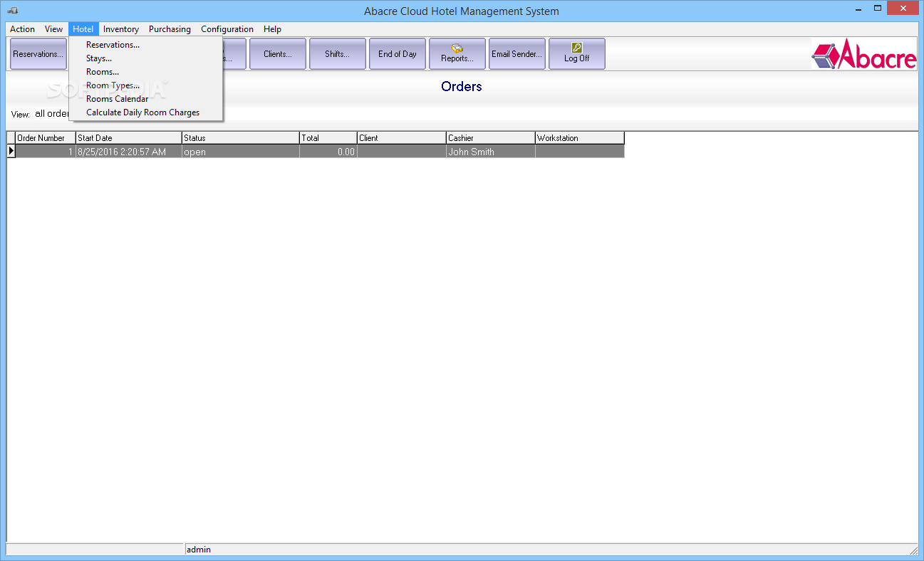The width and height of the screenshot is (924, 561).
Task: Click the Clients... toolbar button
Action: pos(278,54)
